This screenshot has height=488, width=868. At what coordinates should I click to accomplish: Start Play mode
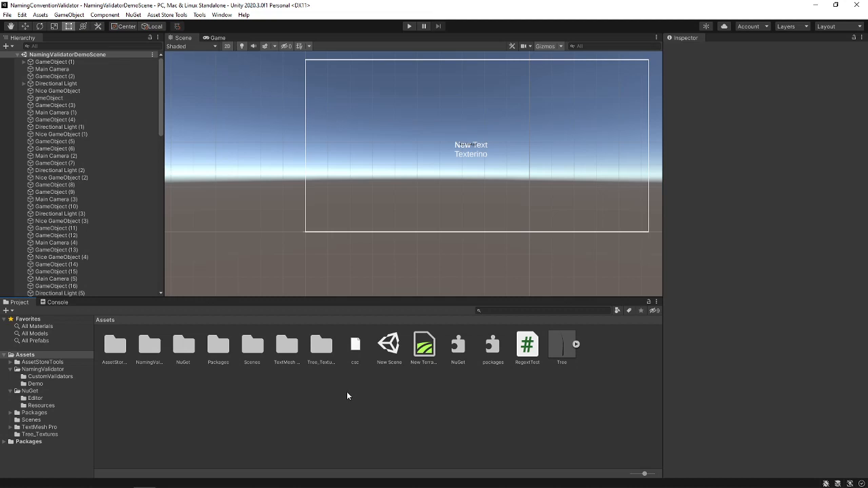409,26
